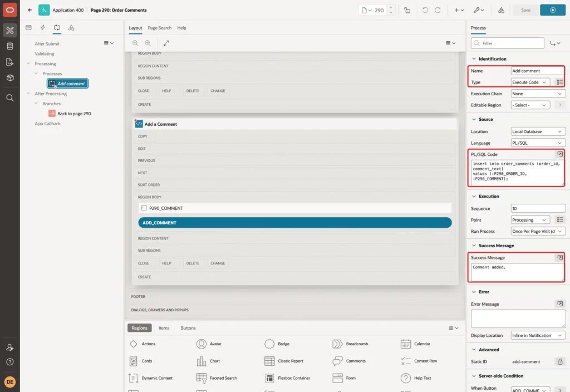Select the Add comment process
Viewport: 570px width, 392px height.
click(67, 84)
